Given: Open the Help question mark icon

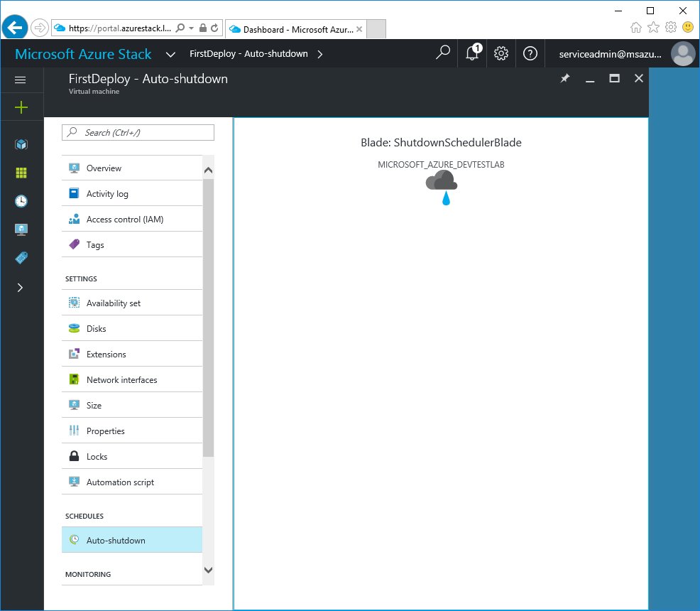Looking at the screenshot, I should tap(530, 53).
